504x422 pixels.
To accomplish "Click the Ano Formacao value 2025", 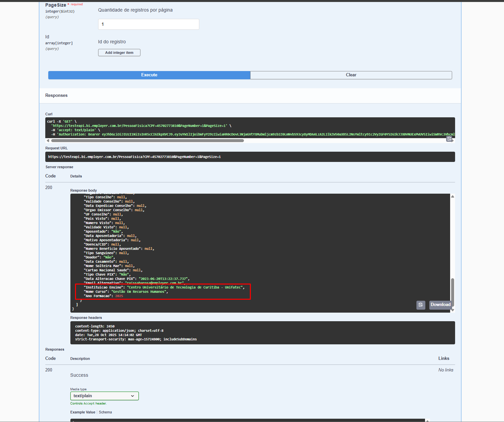I will [119, 296].
